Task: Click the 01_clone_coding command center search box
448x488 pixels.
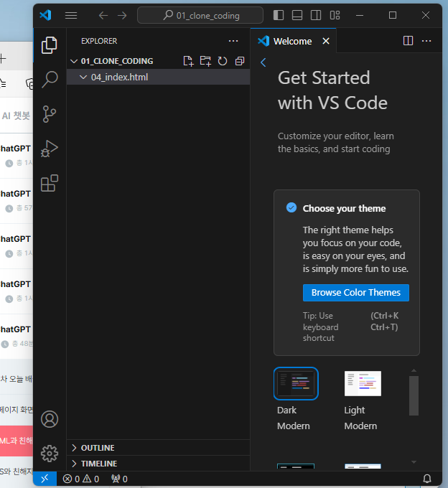Action: [200, 15]
